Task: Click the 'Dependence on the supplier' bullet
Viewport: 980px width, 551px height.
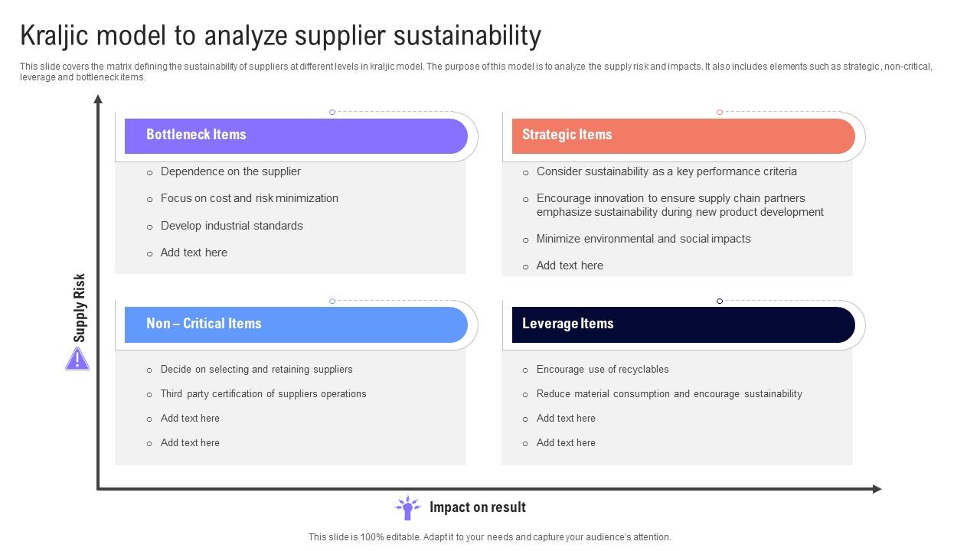Action: click(x=230, y=171)
